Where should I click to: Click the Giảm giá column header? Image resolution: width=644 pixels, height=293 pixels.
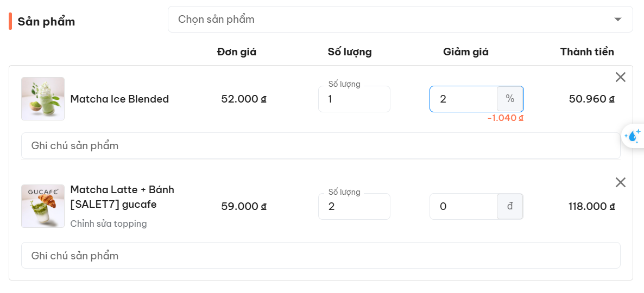(x=466, y=52)
